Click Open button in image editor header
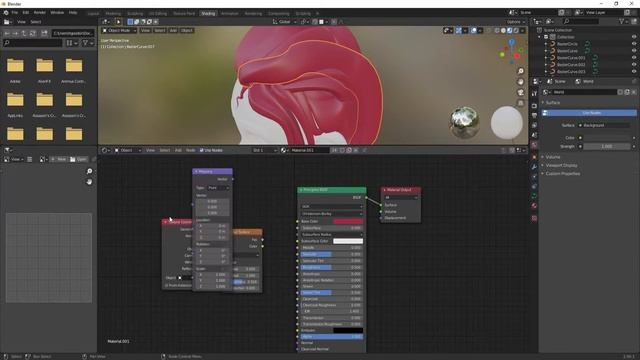This screenshot has height=360, width=640. tap(78, 159)
